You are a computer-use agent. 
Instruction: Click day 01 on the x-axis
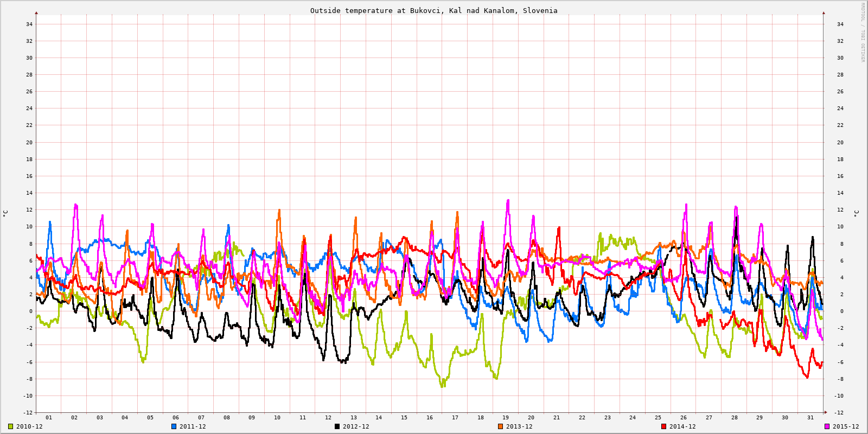click(x=49, y=417)
